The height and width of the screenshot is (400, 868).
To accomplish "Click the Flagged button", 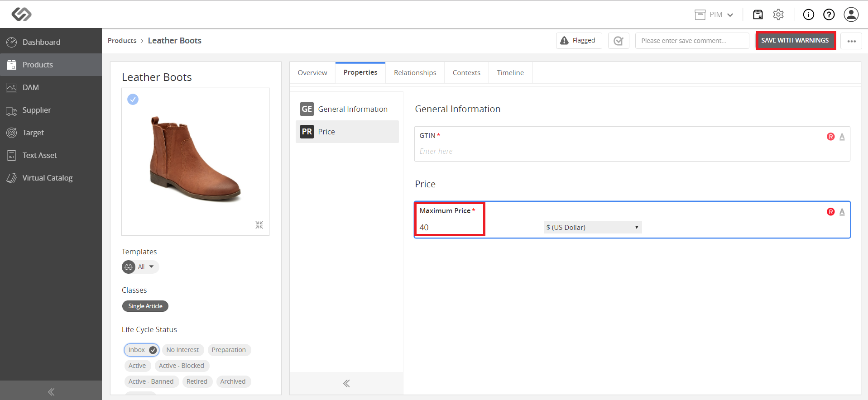I will pos(579,41).
